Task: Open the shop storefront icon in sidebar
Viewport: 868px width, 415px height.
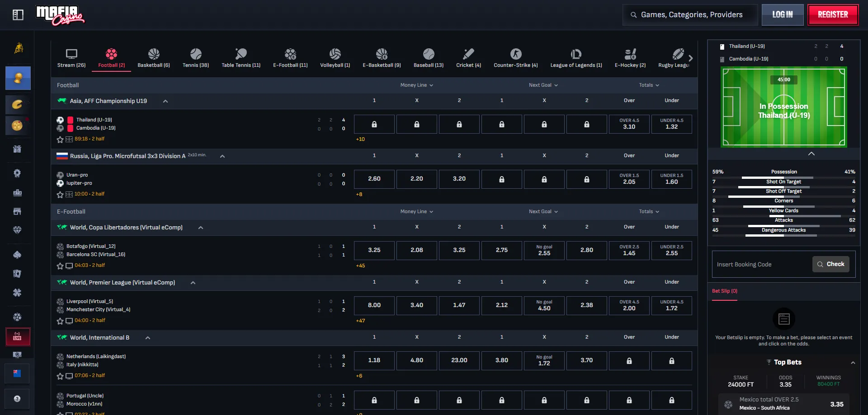Action: (17, 211)
